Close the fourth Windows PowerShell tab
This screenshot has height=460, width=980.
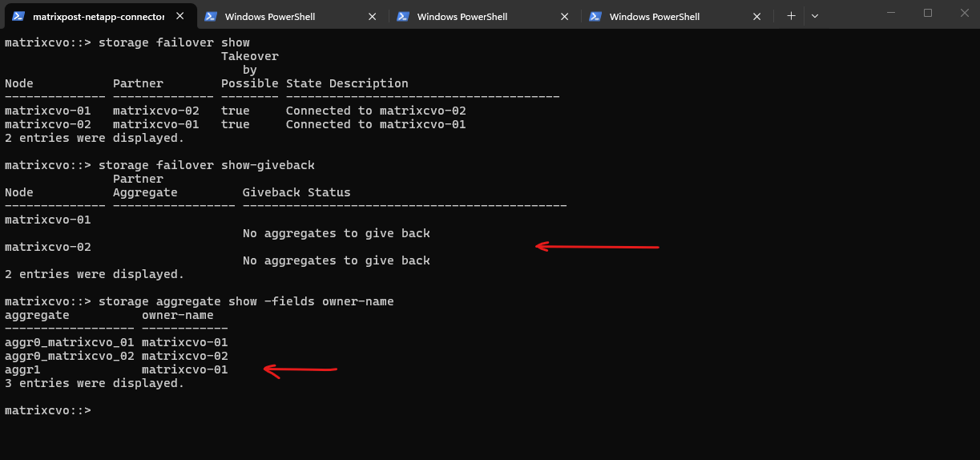(757, 16)
